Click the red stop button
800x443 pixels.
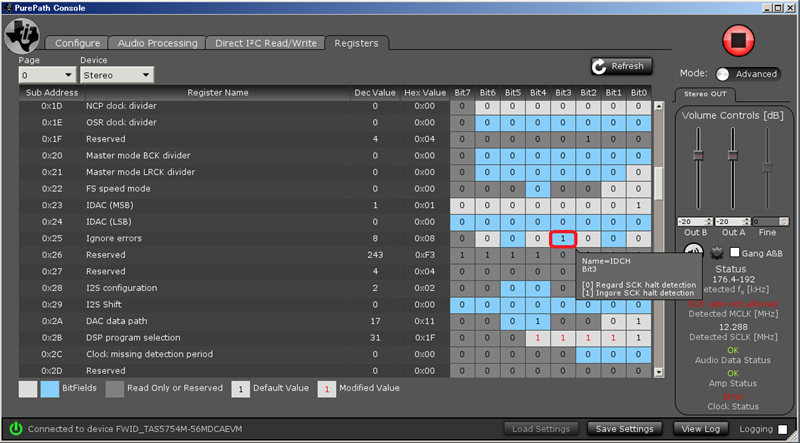click(738, 40)
